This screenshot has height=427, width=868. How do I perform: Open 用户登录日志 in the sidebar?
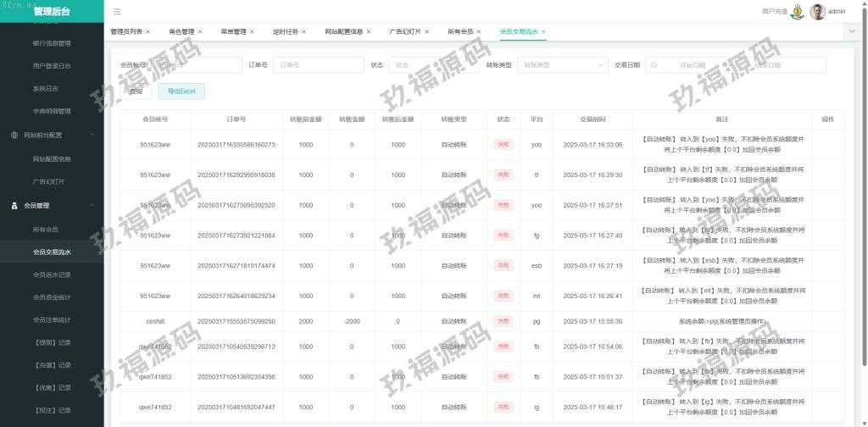tap(52, 65)
